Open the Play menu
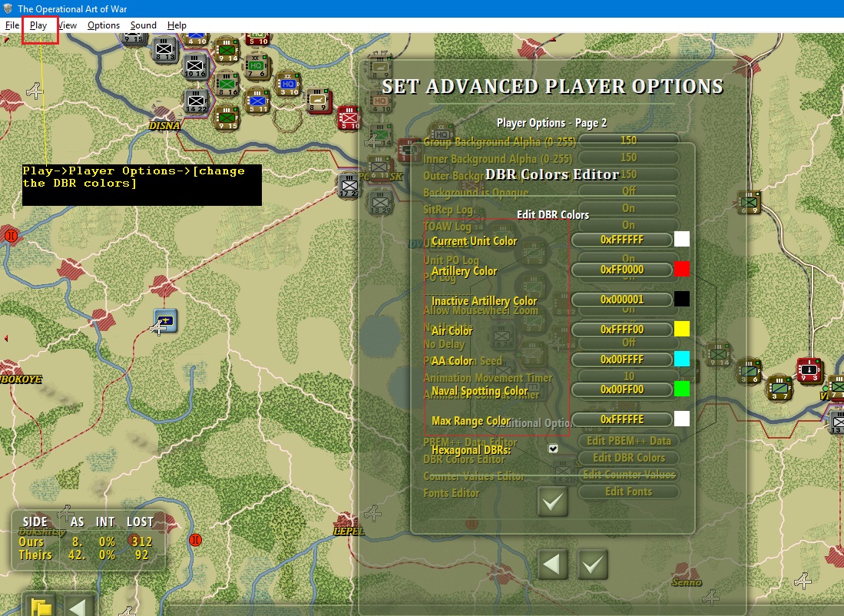844x616 pixels. pos(38,25)
